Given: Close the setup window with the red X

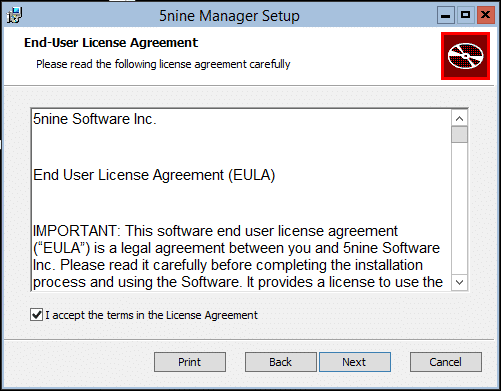Looking at the screenshot, I should click(485, 15).
